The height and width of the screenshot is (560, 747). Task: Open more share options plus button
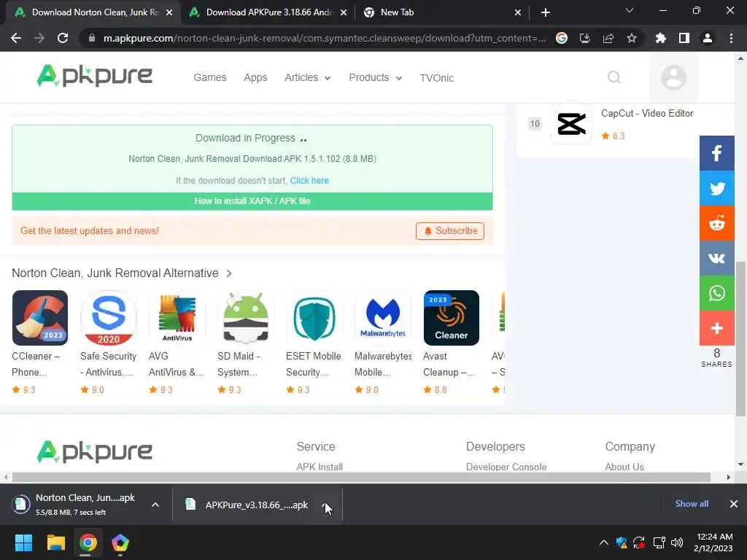[716, 328]
